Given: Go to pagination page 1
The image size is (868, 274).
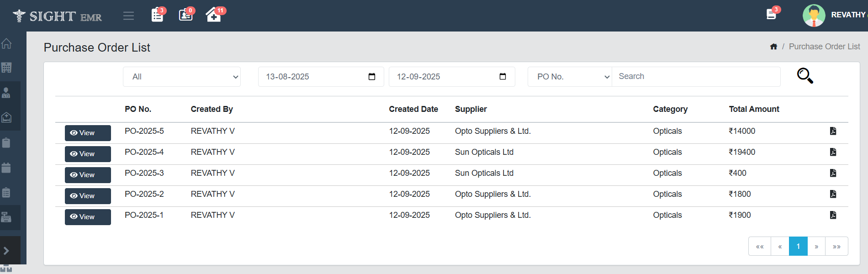Looking at the screenshot, I should tap(798, 246).
